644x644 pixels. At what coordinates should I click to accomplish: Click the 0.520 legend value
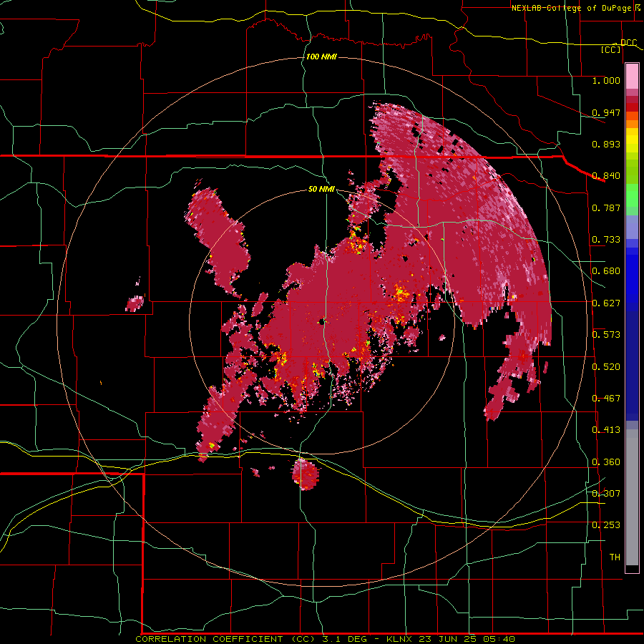606,367
